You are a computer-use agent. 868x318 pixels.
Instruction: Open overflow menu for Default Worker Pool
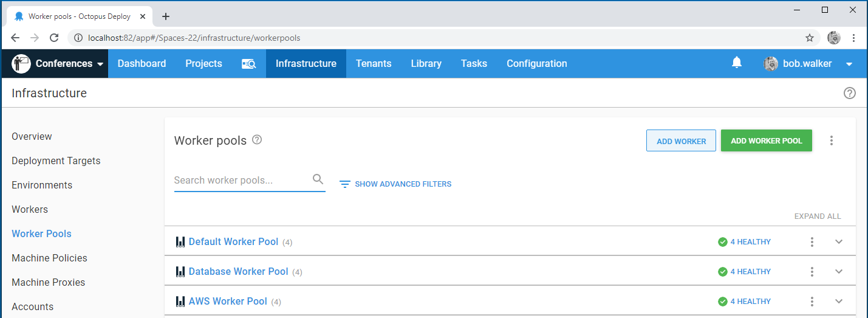(812, 242)
